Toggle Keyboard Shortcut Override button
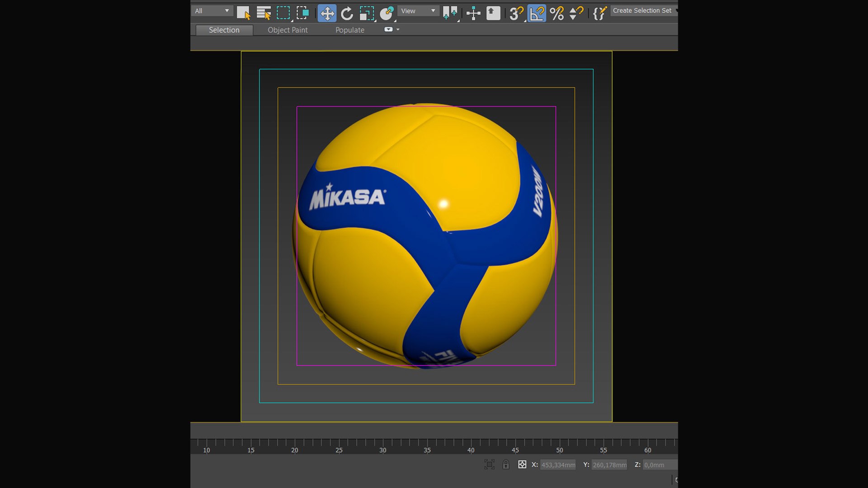 point(493,13)
